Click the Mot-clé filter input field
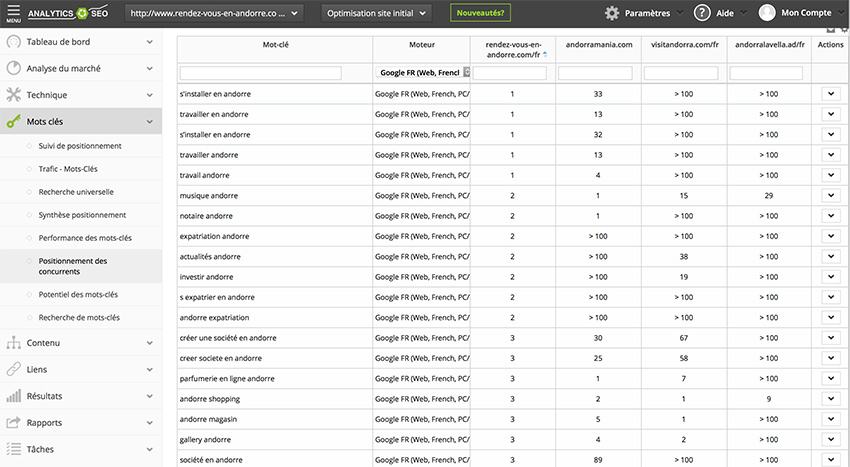Viewport: 850px width, 467px height. click(260, 73)
